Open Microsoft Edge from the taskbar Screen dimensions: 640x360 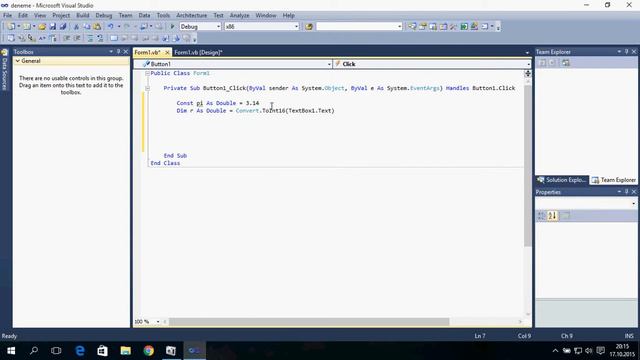click(80, 351)
